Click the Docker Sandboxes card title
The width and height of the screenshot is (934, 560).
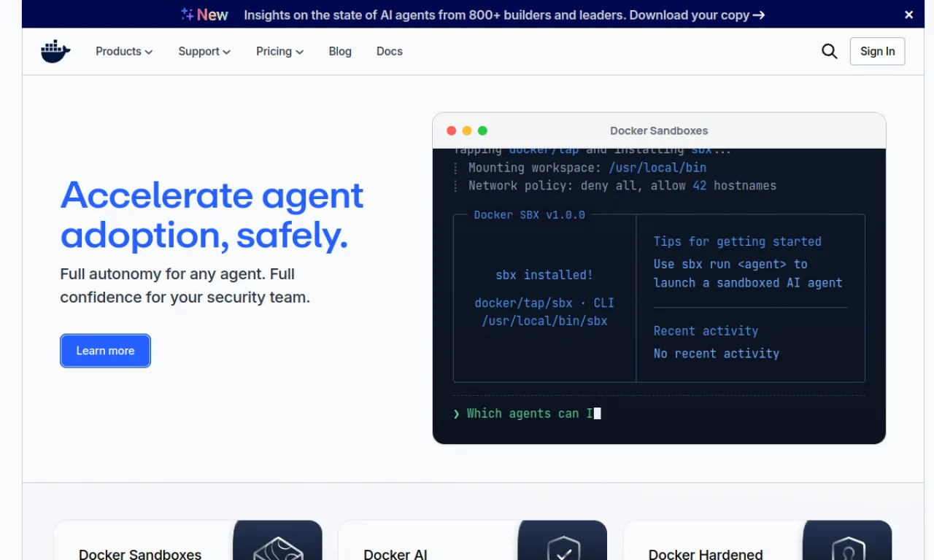click(x=140, y=554)
